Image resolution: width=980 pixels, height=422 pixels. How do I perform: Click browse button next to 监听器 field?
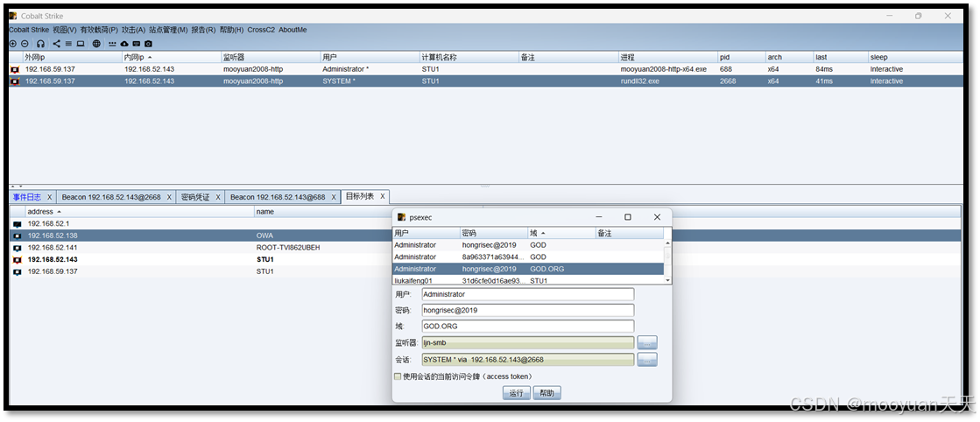[647, 342]
